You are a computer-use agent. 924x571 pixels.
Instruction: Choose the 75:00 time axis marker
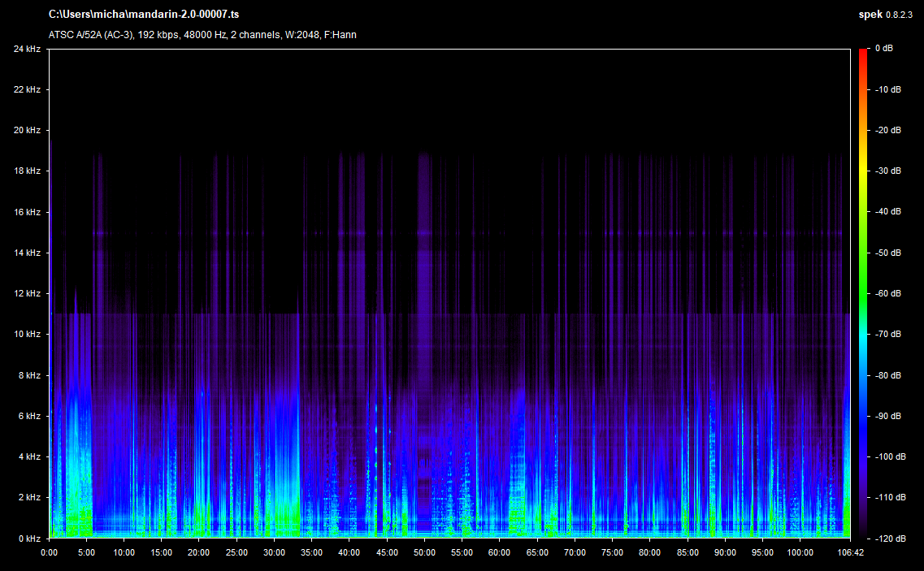pos(612,552)
